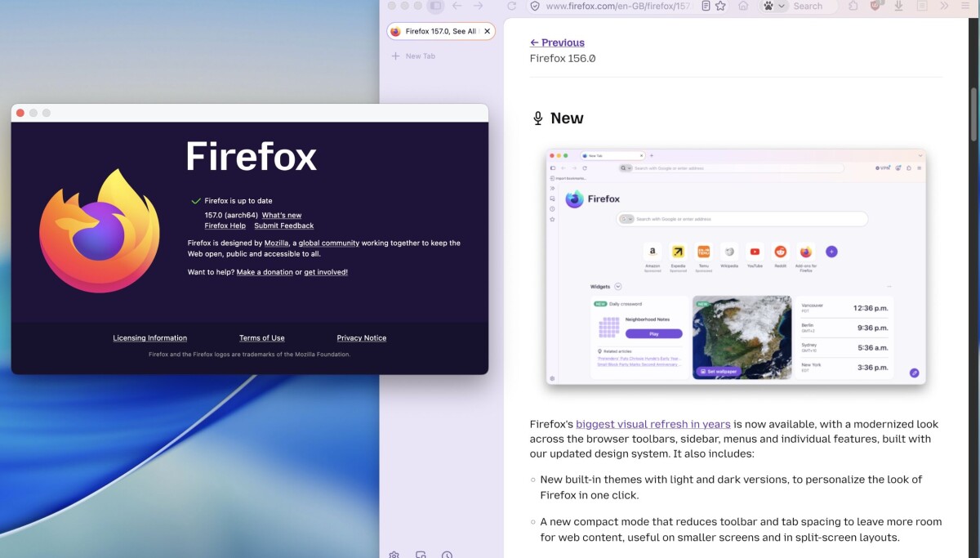Click the Reddit shortcut in the screenshot
Viewport: 980px width, 558px height.
tap(781, 252)
